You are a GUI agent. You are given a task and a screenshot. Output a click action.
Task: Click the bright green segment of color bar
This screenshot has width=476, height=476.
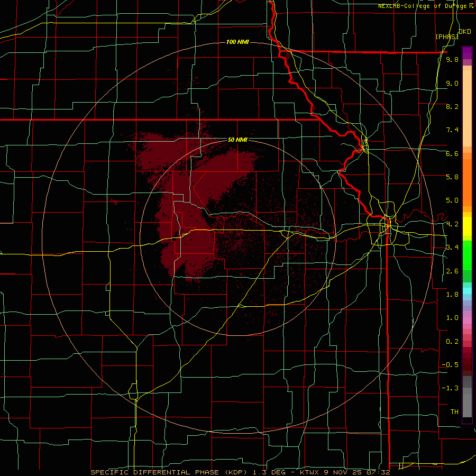[x=467, y=255]
